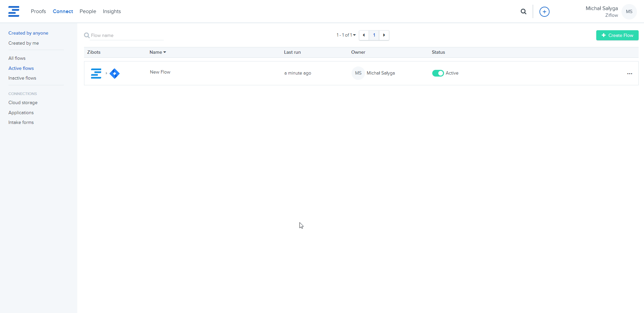
Task: Click the Ziflow logo in the header
Action: (14, 11)
